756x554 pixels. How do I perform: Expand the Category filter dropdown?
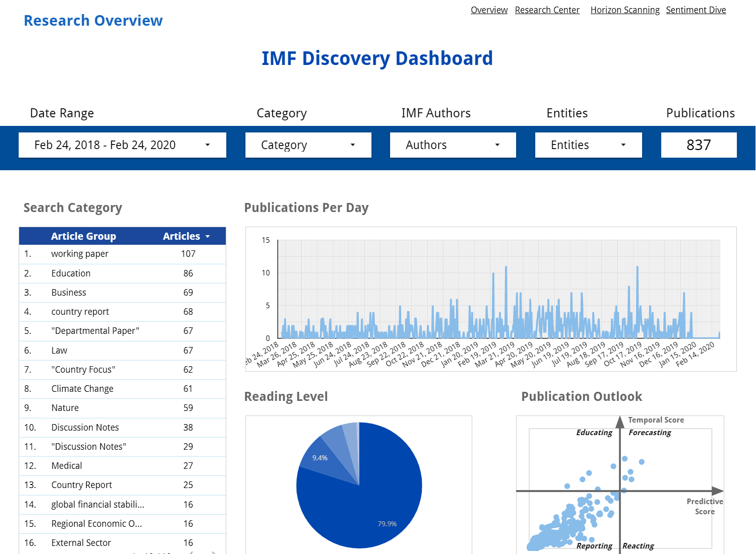click(308, 145)
